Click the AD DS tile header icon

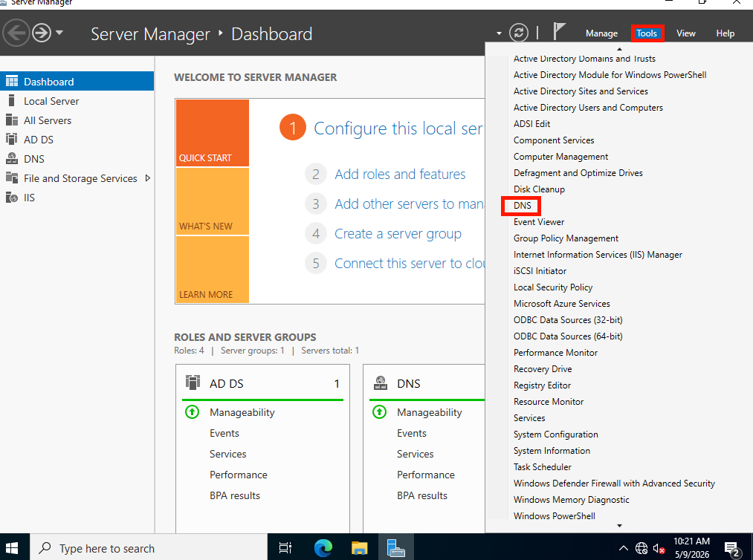193,382
